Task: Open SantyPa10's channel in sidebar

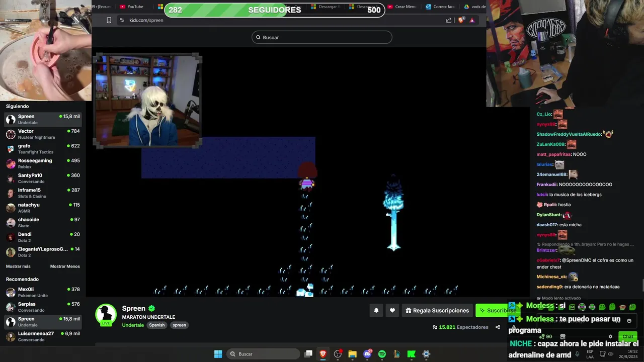Action: click(x=43, y=178)
